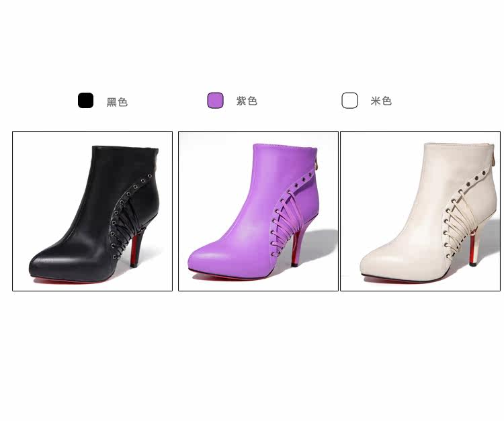Image resolution: width=504 pixels, height=421 pixels.
Task: Select the black color swatch
Action: tap(85, 101)
